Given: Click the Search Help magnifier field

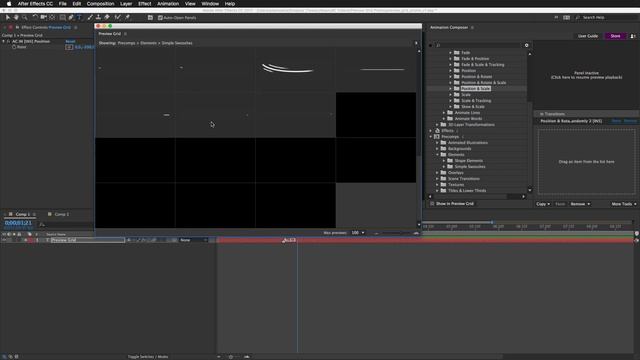Looking at the screenshot, I should coord(607,18).
